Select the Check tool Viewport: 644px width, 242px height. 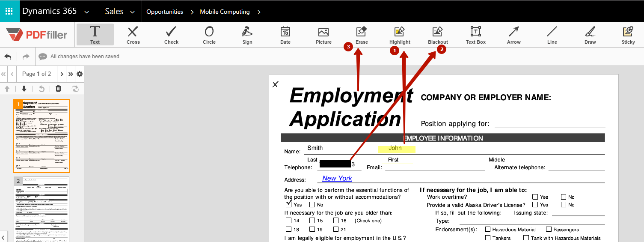[171, 34]
